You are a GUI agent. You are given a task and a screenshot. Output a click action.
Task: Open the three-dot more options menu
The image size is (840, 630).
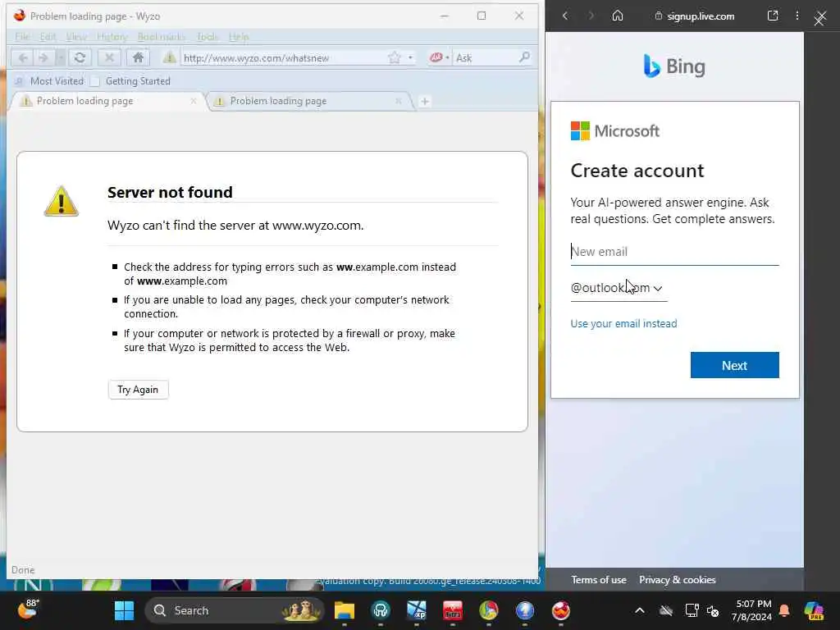(797, 16)
